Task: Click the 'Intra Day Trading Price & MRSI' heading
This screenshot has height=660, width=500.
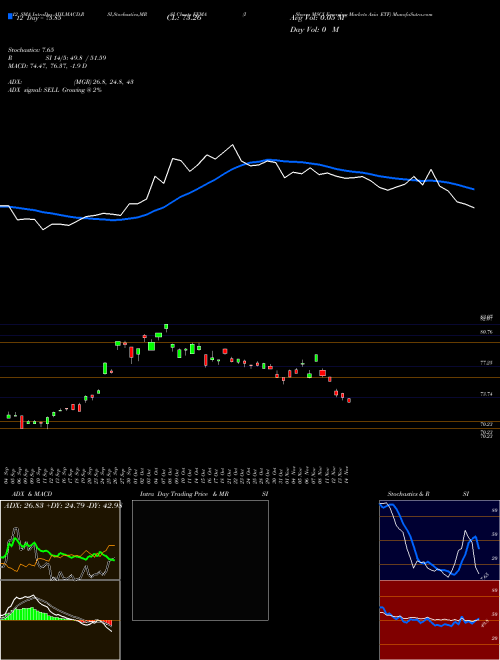Action: [x=206, y=494]
